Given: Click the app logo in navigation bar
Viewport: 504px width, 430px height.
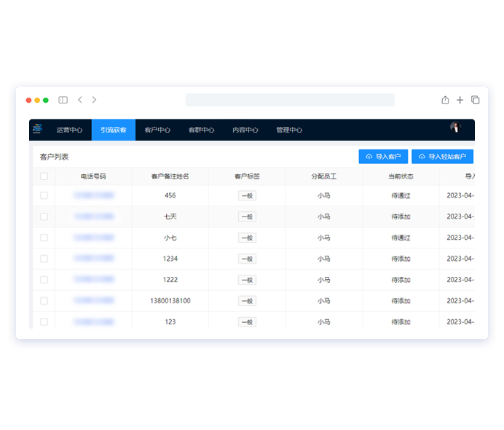Looking at the screenshot, I should tap(37, 129).
